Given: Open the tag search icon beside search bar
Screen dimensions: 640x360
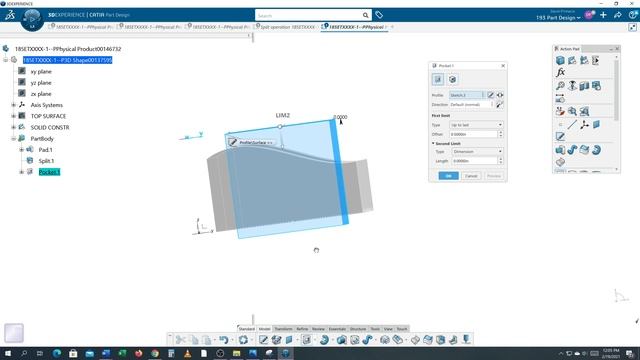Looking at the screenshot, I should 379,15.
